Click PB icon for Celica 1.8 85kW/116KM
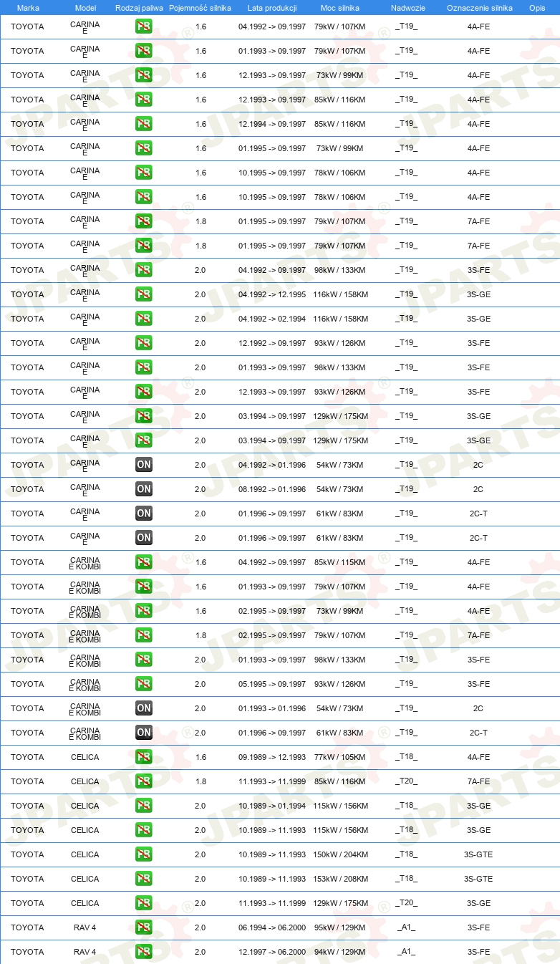The width and height of the screenshot is (560, 964). click(x=143, y=781)
